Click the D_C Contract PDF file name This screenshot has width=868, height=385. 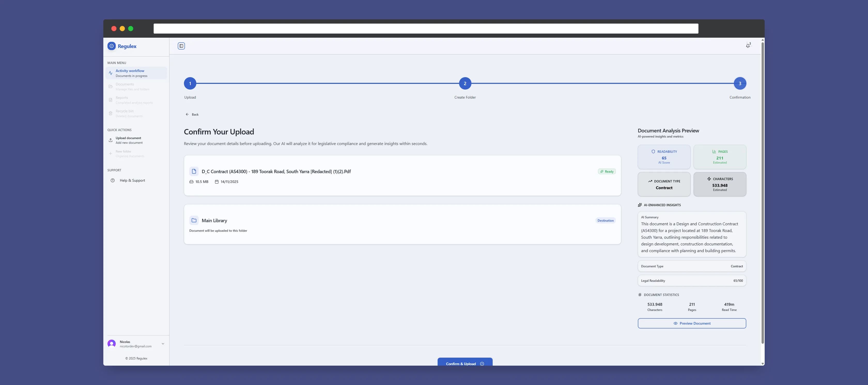click(x=276, y=172)
